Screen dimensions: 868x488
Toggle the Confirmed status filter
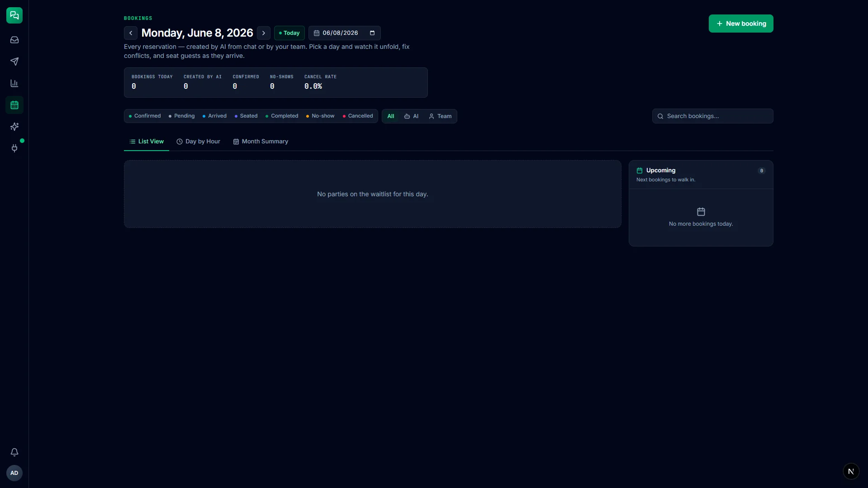coord(145,116)
